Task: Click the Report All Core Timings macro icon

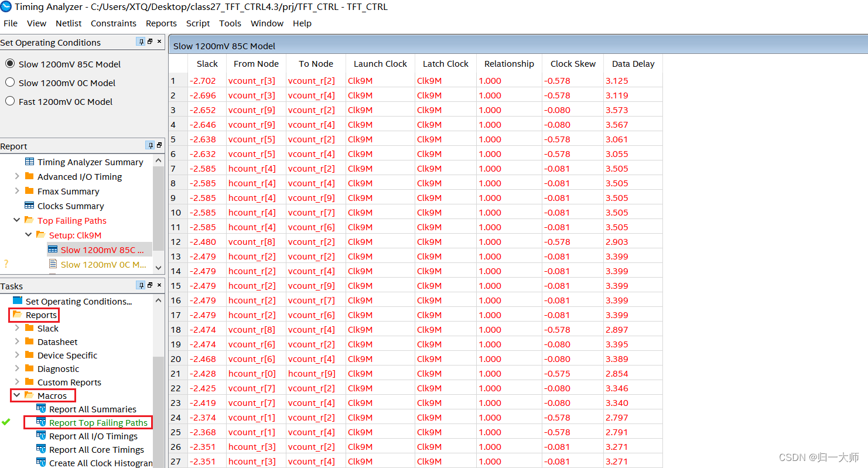Action: tap(41, 449)
